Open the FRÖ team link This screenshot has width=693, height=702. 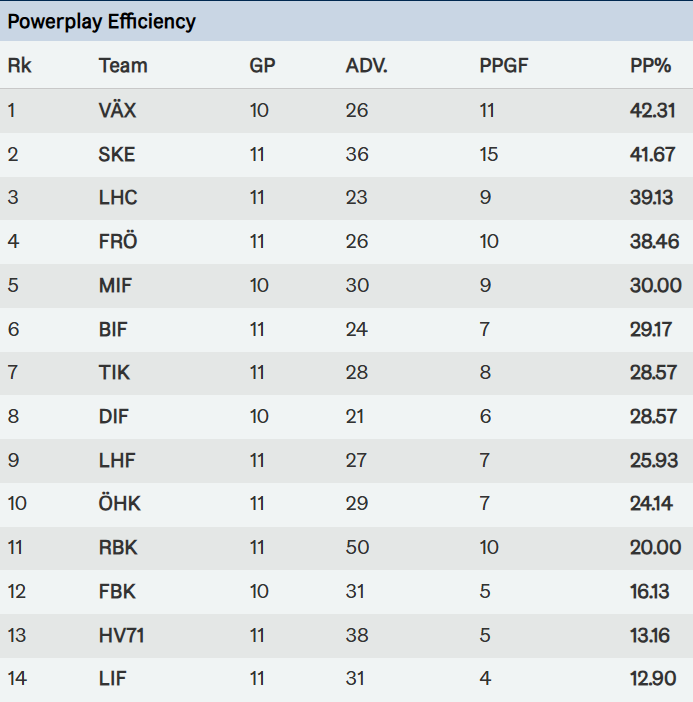(x=118, y=241)
